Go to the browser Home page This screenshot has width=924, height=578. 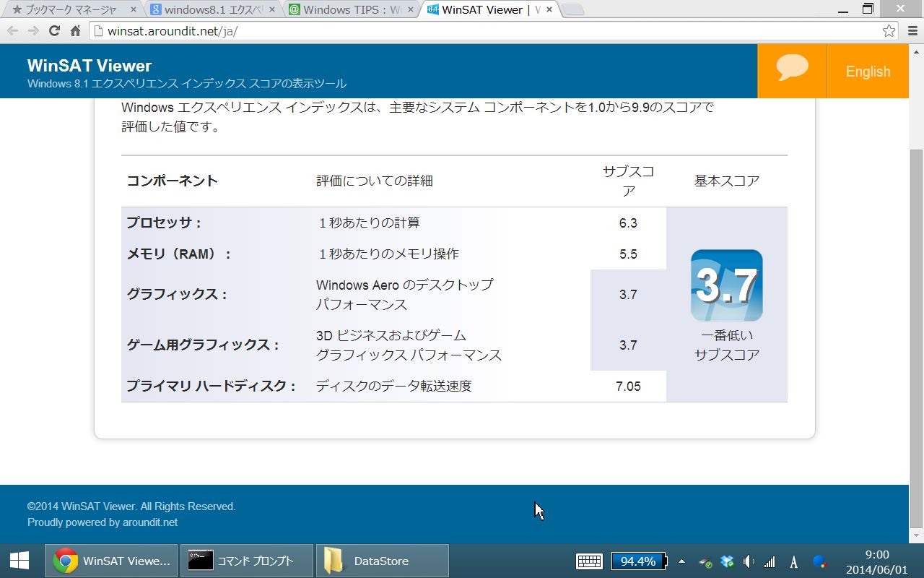pos(75,31)
